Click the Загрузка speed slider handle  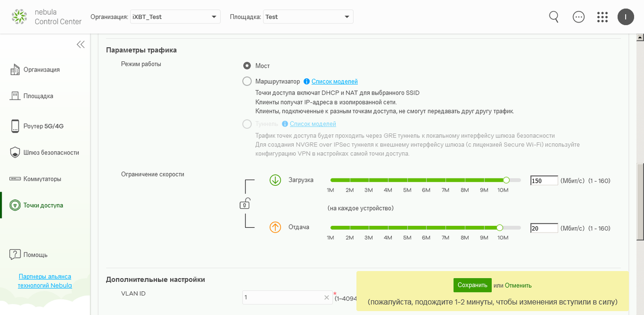(x=506, y=180)
